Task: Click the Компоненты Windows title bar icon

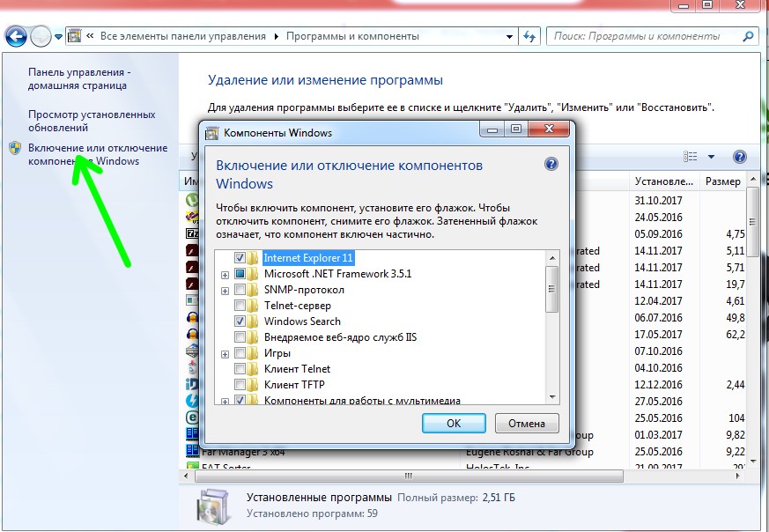Action: 212,133
